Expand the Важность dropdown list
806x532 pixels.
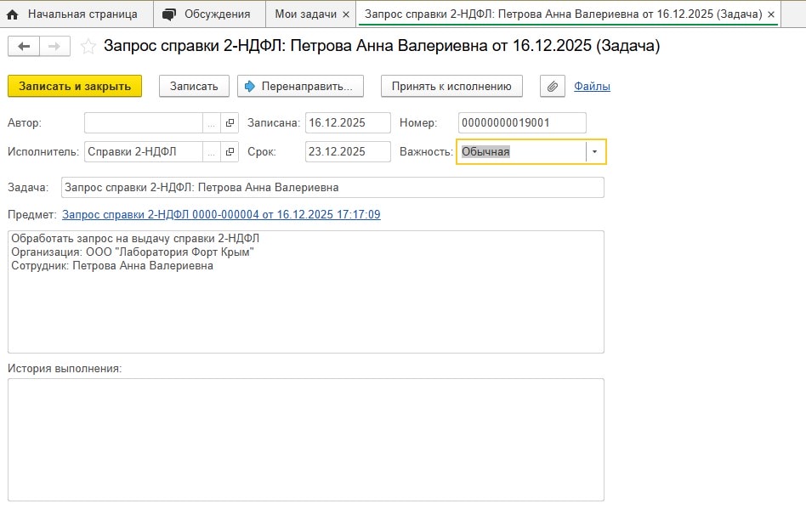pos(595,152)
